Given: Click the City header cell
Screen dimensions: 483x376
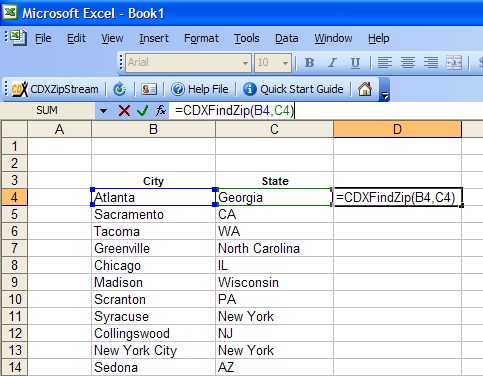Looking at the screenshot, I should 153,180.
